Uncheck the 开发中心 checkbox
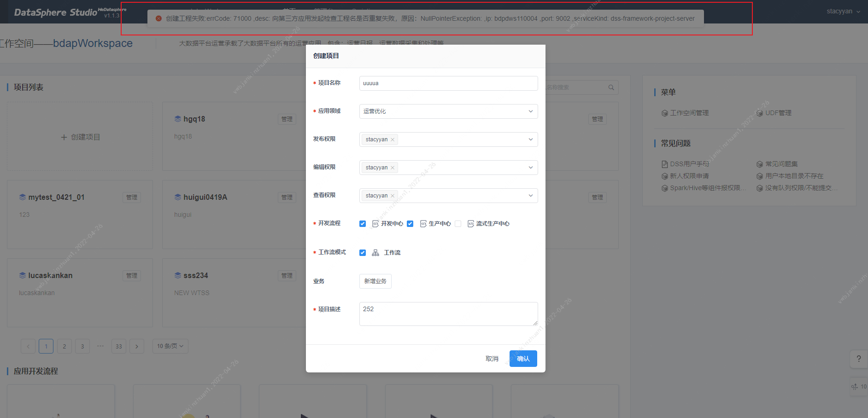 coord(363,224)
